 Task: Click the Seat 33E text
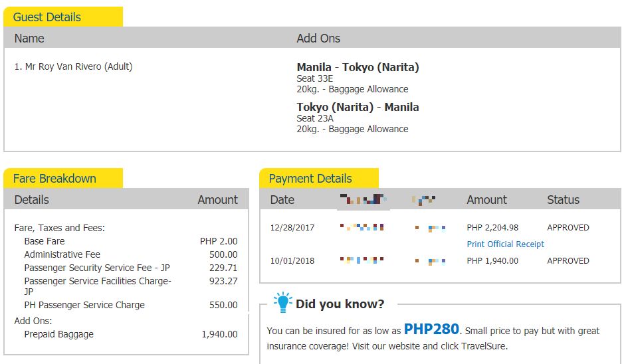tap(315, 78)
